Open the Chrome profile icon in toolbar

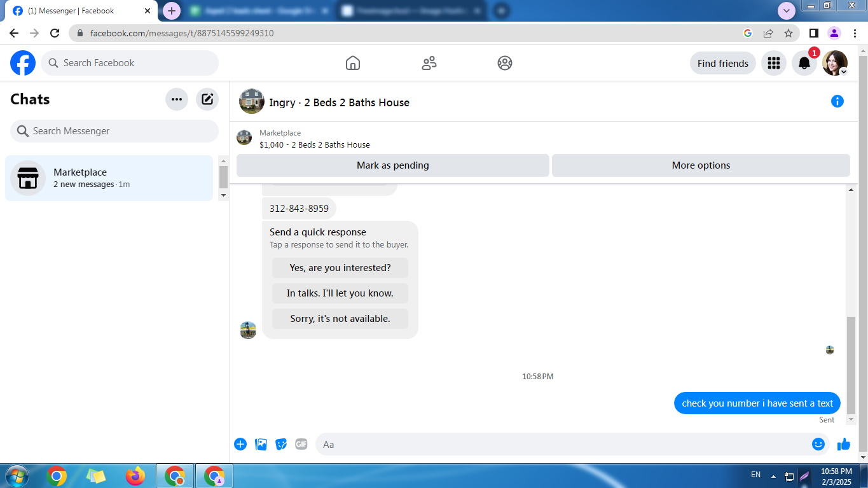tap(834, 33)
